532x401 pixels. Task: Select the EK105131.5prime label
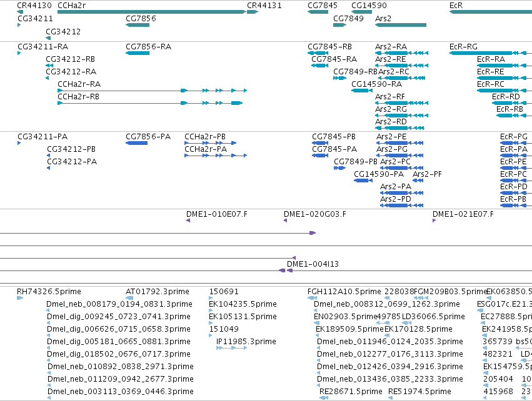(x=243, y=317)
